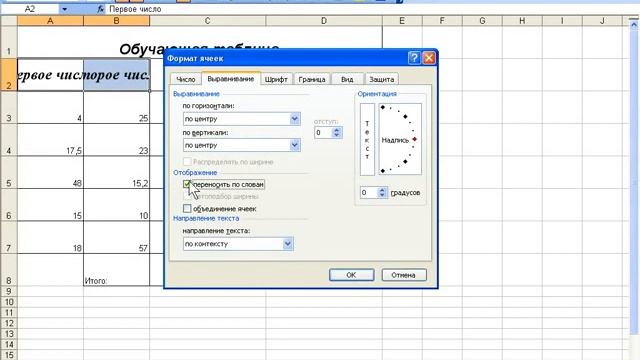Click cell A7 containing 18
This screenshot has height=360, width=640.
point(50,237)
